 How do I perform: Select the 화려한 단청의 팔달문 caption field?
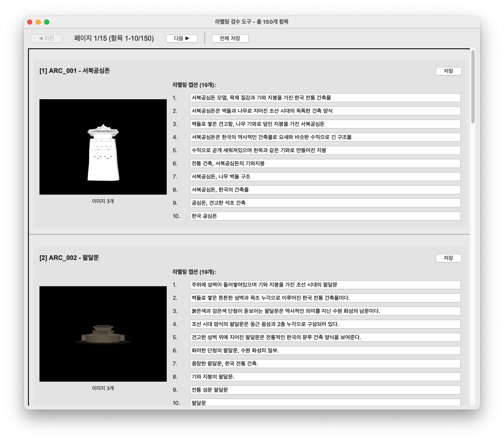coord(325,351)
